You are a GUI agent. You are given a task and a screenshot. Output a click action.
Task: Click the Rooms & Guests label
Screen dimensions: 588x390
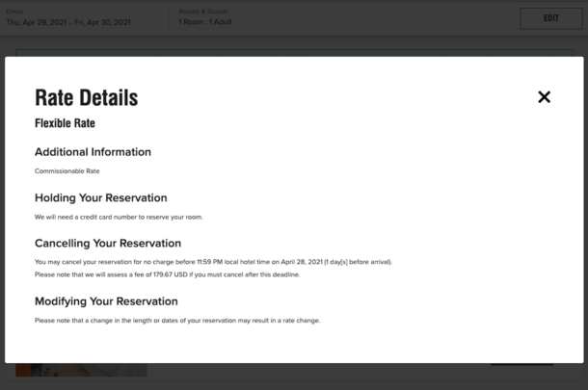pyautogui.click(x=200, y=12)
